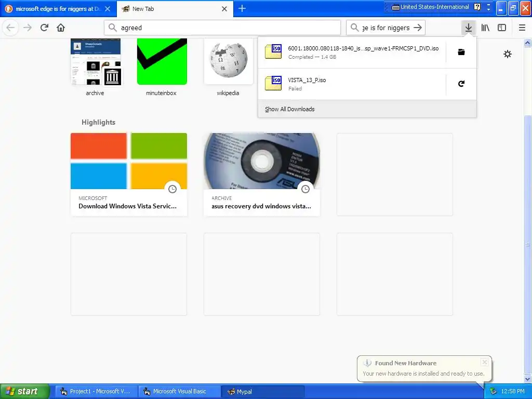Click the iso file icon of the completed download
532x399 pixels.
point(273,52)
